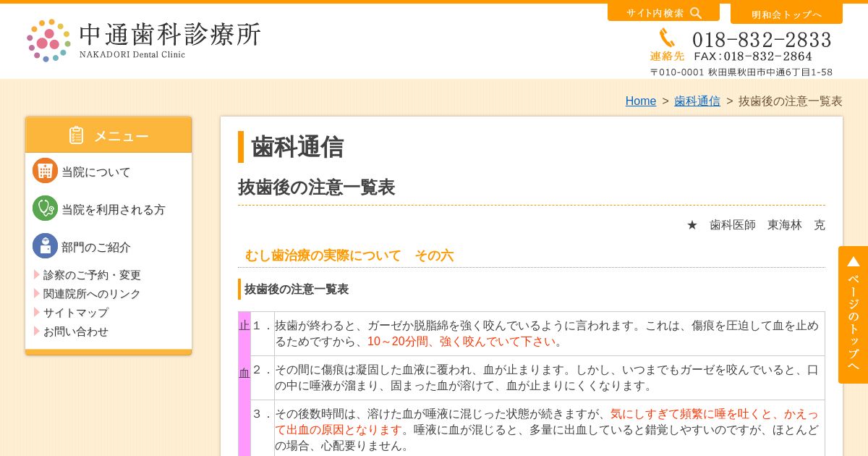Click the address text 秋田県秋田市中通6丁目1-58
Viewport: 868px width, 456px height.
(x=770, y=72)
